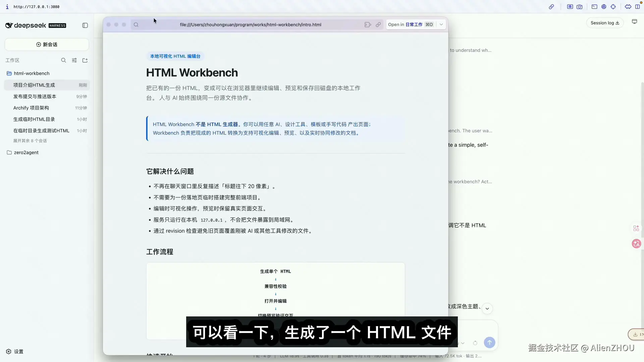The height and width of the screenshot is (362, 644).
Task: Open 设置 at the sidebar bottom
Action: click(x=15, y=352)
